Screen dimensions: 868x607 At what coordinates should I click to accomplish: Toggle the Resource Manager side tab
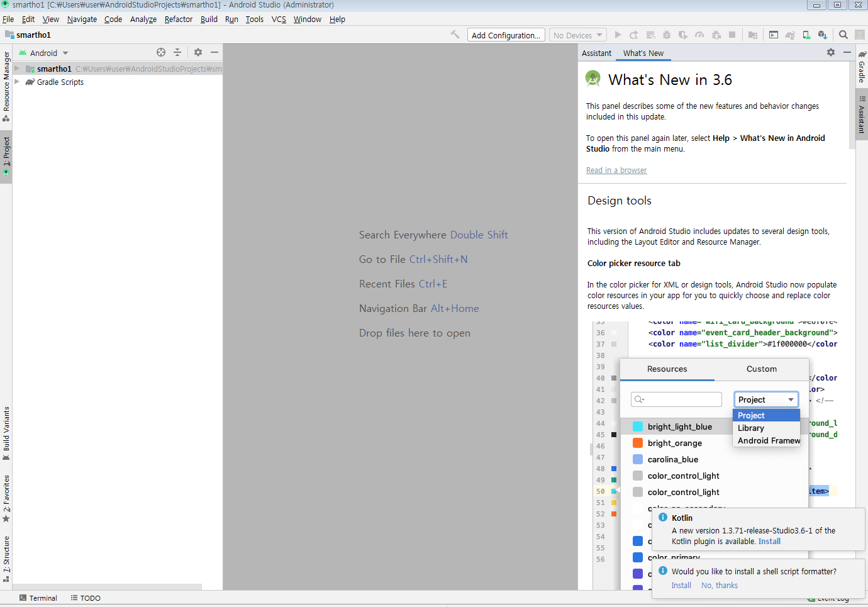click(x=6, y=87)
